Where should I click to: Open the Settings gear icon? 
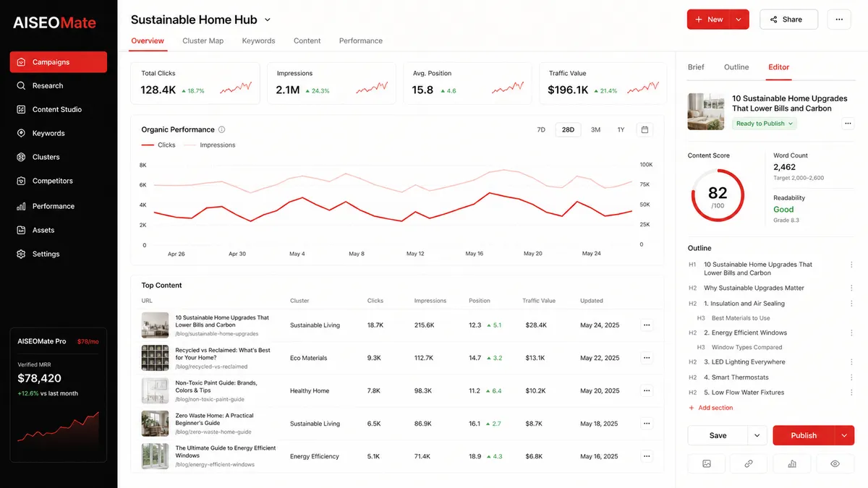point(21,254)
